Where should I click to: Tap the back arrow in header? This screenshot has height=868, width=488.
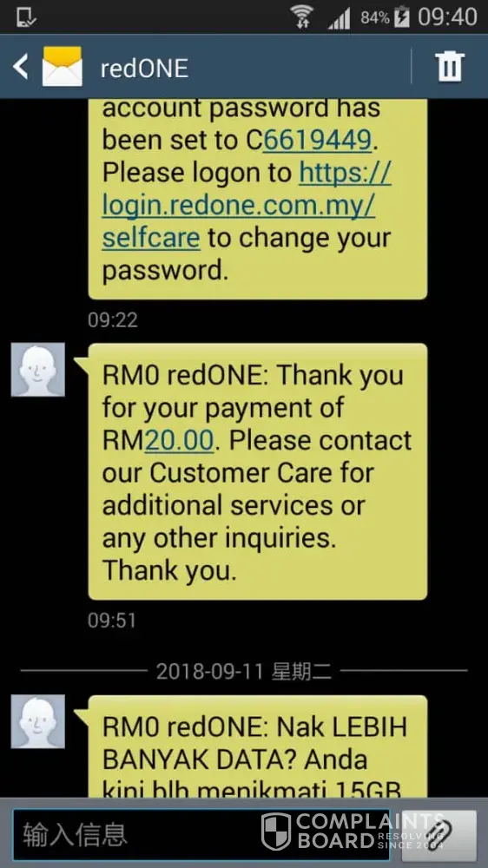(x=21, y=67)
